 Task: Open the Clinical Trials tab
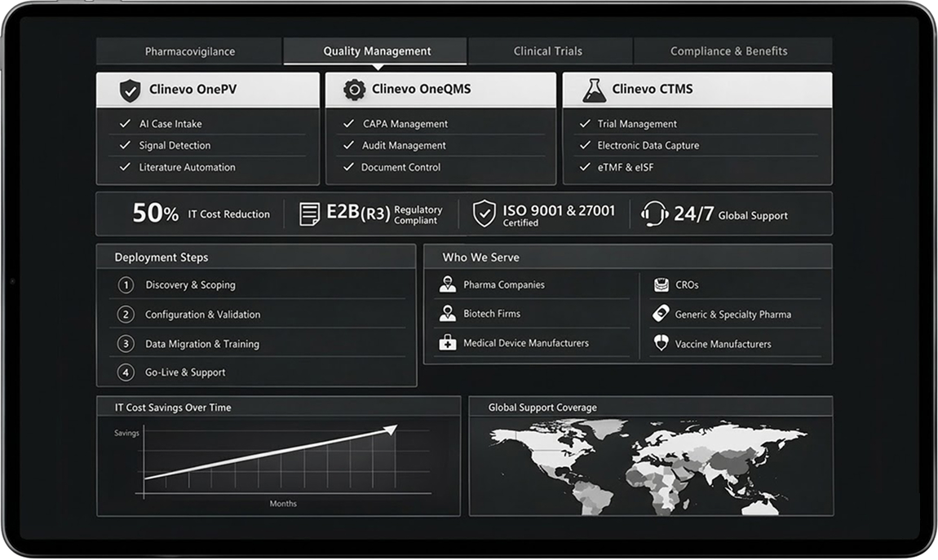[548, 51]
